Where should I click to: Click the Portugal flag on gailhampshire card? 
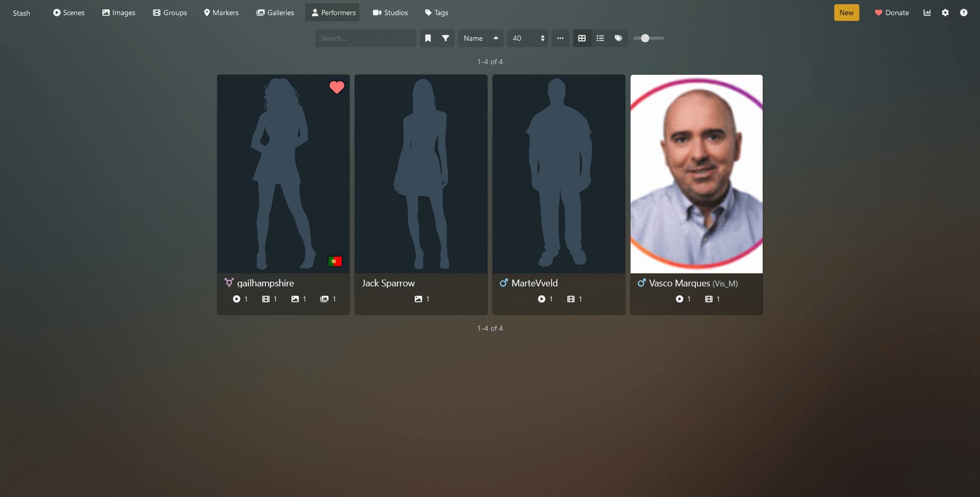(335, 261)
